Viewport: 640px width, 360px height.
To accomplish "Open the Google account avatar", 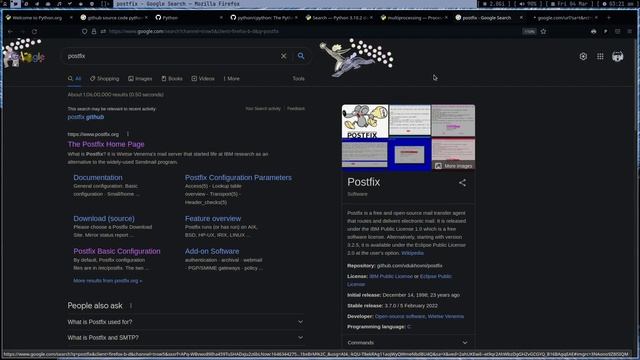I will [x=618, y=56].
